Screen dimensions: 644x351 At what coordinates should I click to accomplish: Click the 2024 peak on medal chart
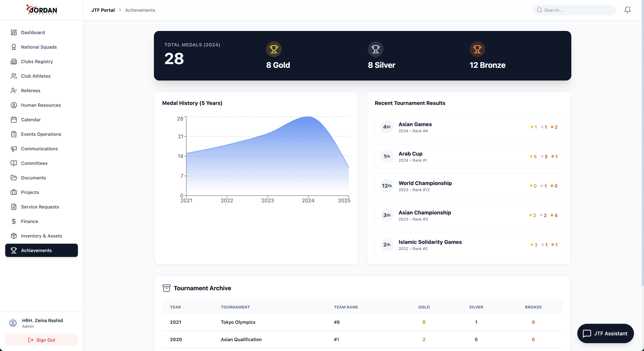click(x=308, y=117)
